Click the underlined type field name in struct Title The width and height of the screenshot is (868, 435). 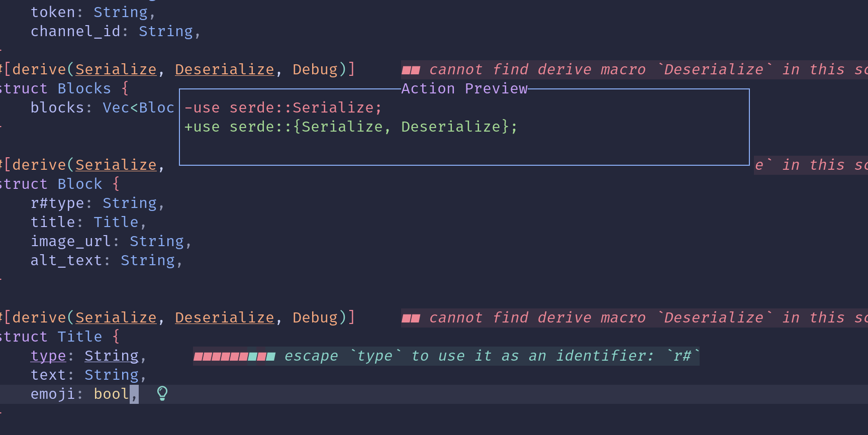[48, 356]
